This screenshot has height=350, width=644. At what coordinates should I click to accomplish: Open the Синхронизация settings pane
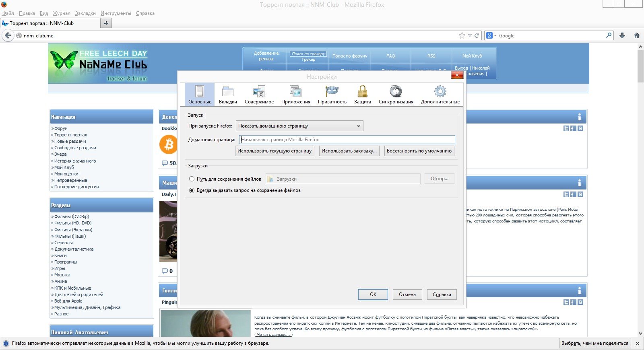396,94
